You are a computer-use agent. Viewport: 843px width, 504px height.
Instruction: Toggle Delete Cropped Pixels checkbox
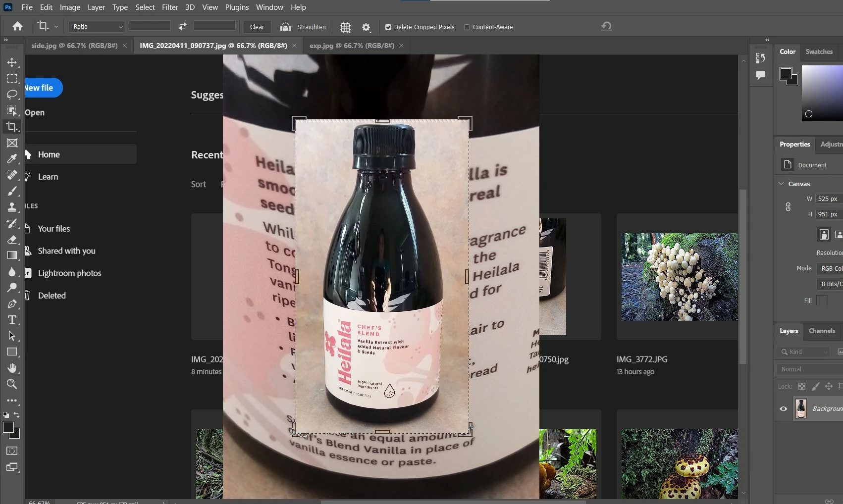388,27
